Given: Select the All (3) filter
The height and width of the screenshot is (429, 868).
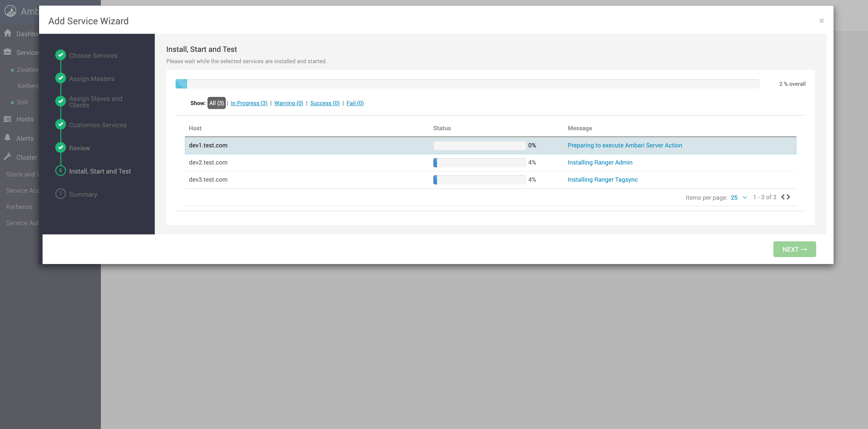Looking at the screenshot, I should pos(216,103).
